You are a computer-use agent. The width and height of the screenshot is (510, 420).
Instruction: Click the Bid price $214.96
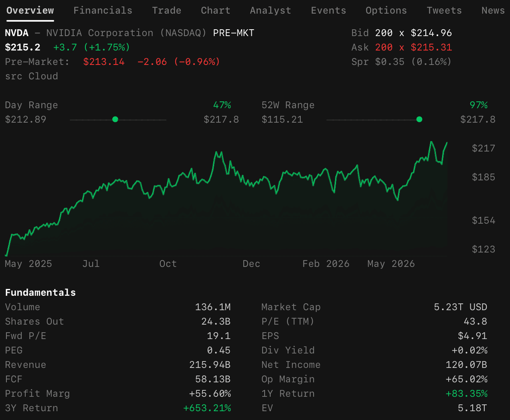click(x=431, y=33)
